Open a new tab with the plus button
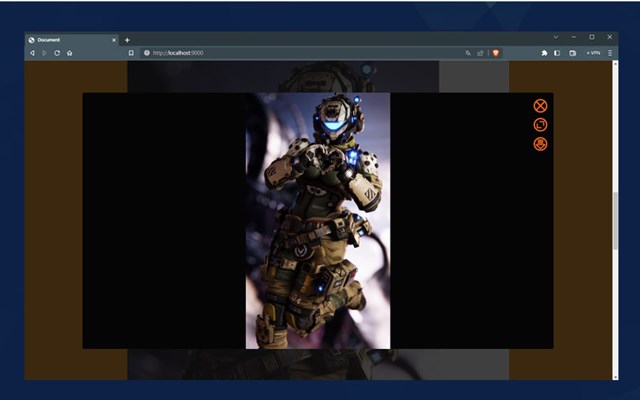The image size is (640, 400). (127, 40)
